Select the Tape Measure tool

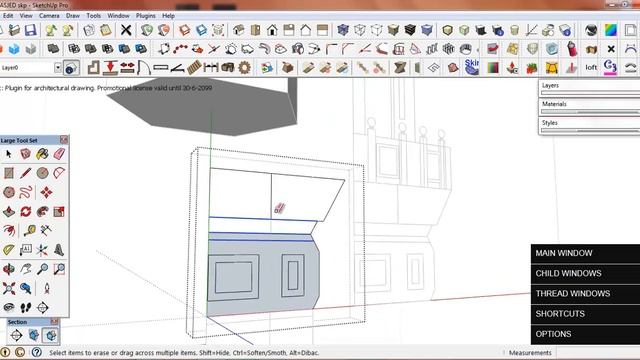[x=29, y=231]
